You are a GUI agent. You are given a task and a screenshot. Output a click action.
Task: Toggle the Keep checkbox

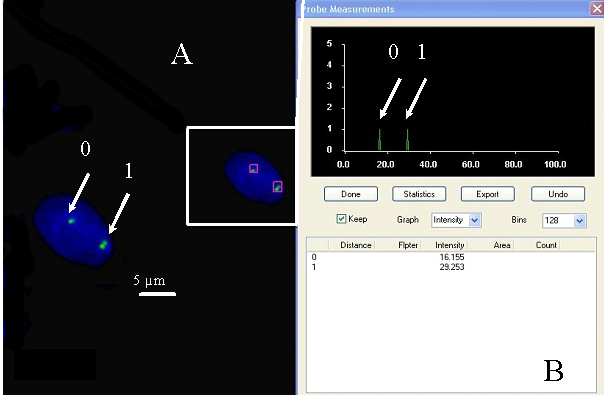pos(341,219)
